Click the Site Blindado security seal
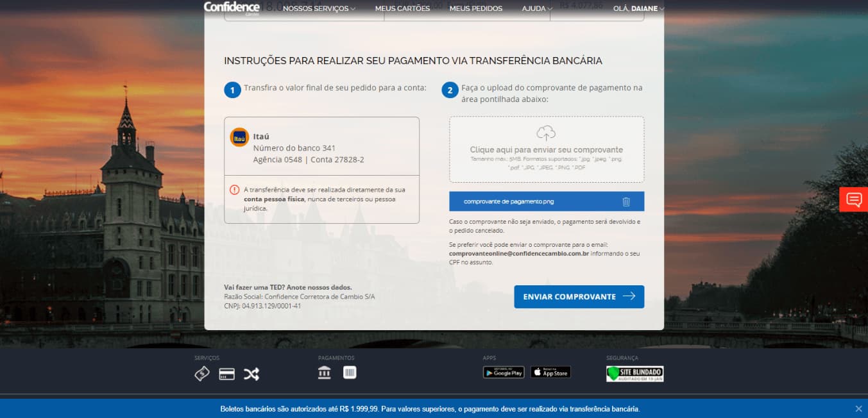Screen dimensions: 868x418 [x=634, y=374]
